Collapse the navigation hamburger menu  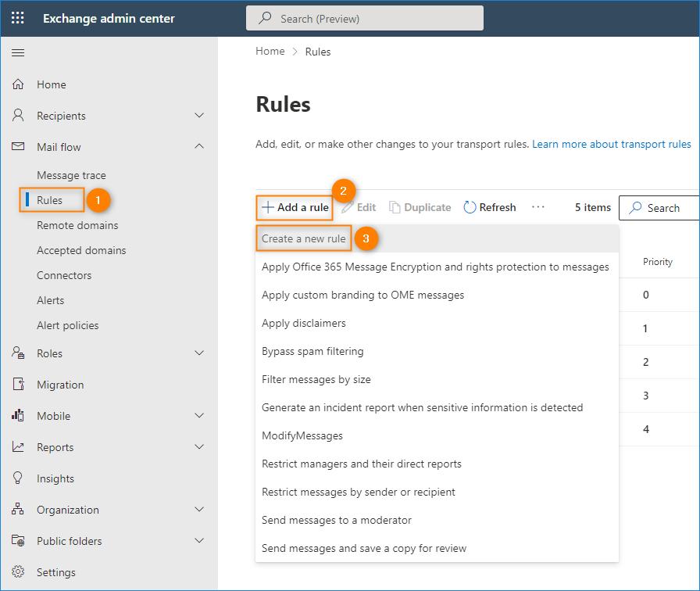18,52
